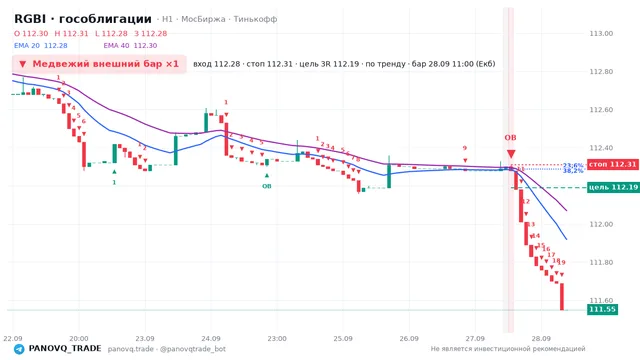
Task: Click the 'Медвежий внешний бар ×1' signal badge
Action: 99,64
